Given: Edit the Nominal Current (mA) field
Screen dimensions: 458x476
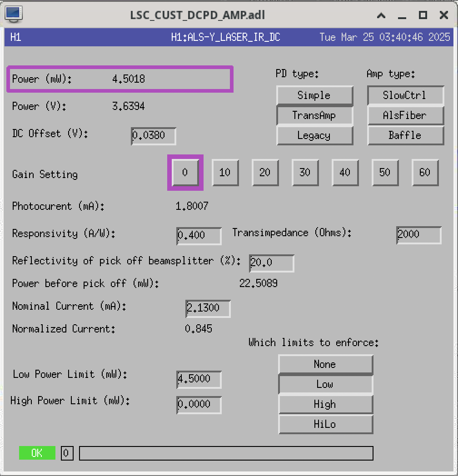Looking at the screenshot, I should click(208, 309).
